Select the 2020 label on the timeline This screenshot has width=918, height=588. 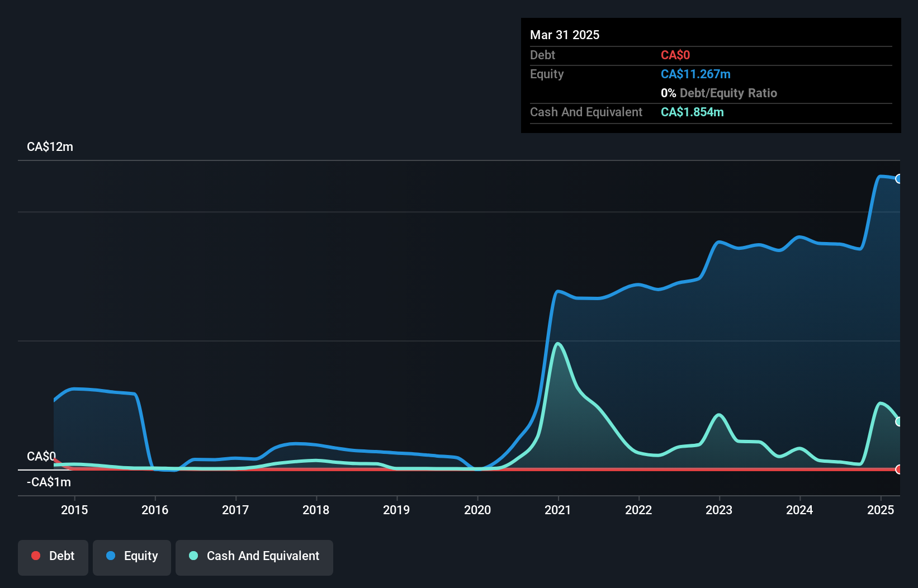[478, 510]
